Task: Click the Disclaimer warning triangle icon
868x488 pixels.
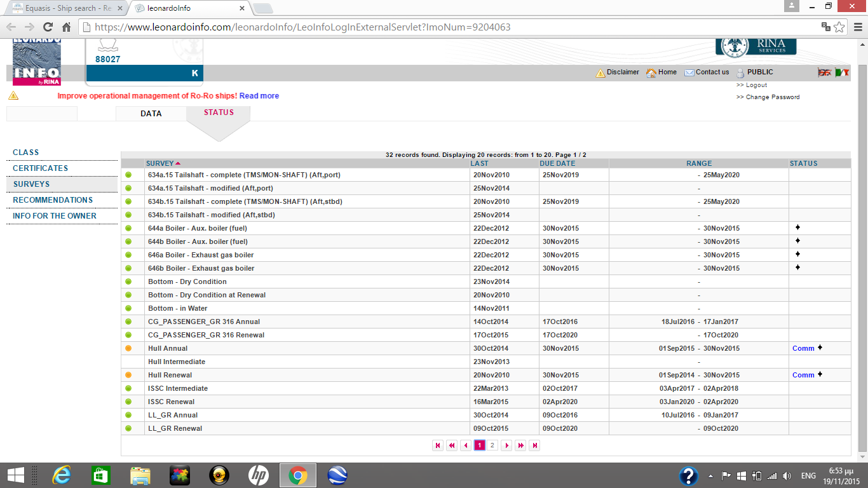Action: (x=600, y=72)
